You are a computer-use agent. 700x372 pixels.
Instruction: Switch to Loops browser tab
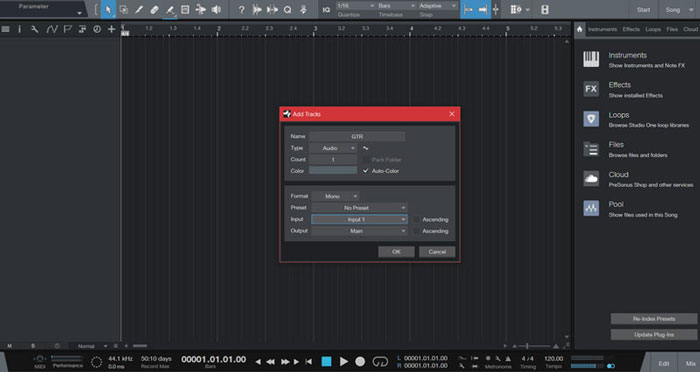653,29
